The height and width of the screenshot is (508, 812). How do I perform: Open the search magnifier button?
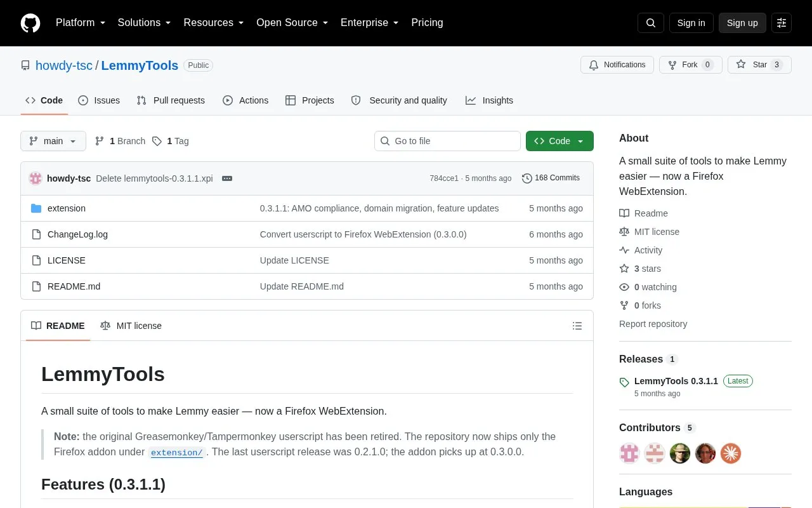coord(651,23)
